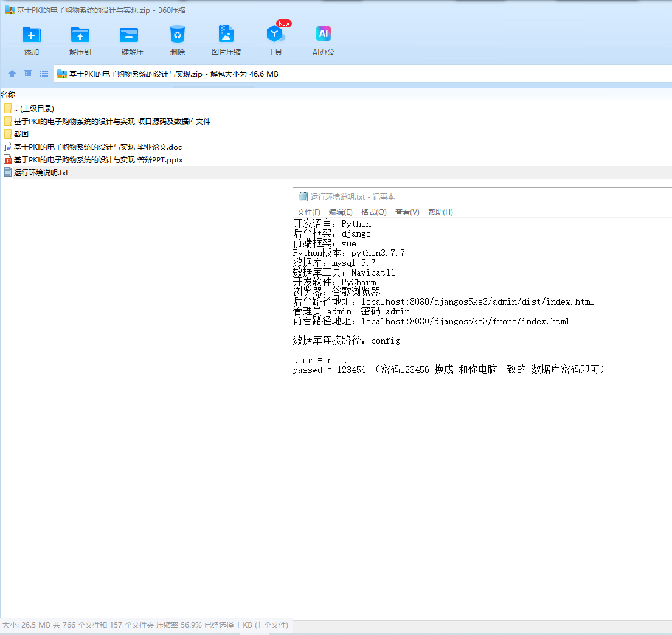Click the 管理员 admin 密码 admin line
Viewport: 672px width, 635px height.
click(352, 311)
